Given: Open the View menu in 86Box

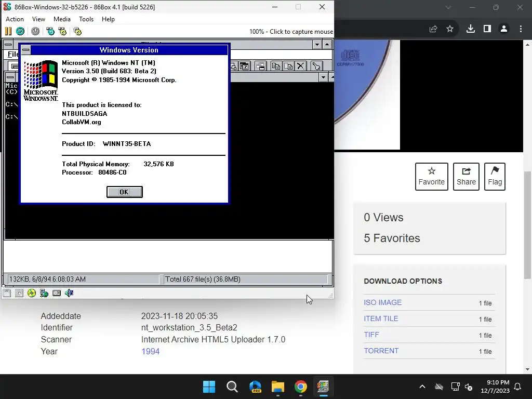Looking at the screenshot, I should pyautogui.click(x=38, y=19).
